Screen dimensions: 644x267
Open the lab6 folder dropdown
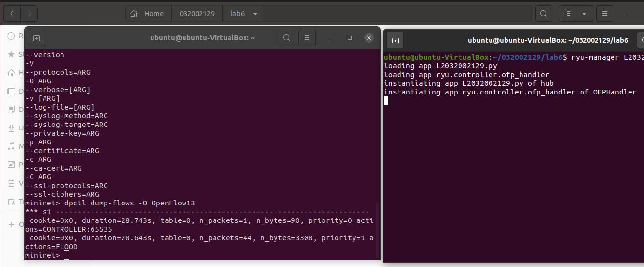click(255, 14)
